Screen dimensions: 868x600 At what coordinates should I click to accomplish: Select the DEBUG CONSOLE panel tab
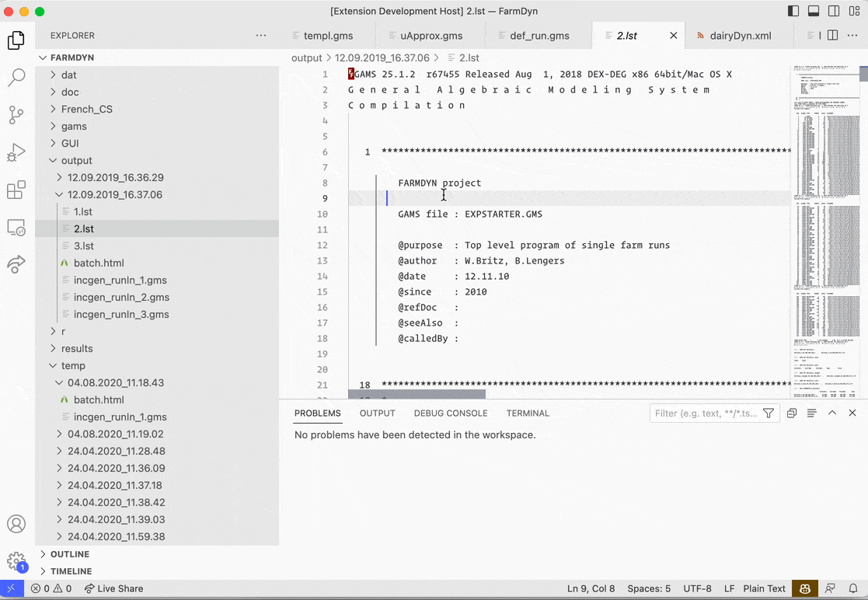click(451, 413)
